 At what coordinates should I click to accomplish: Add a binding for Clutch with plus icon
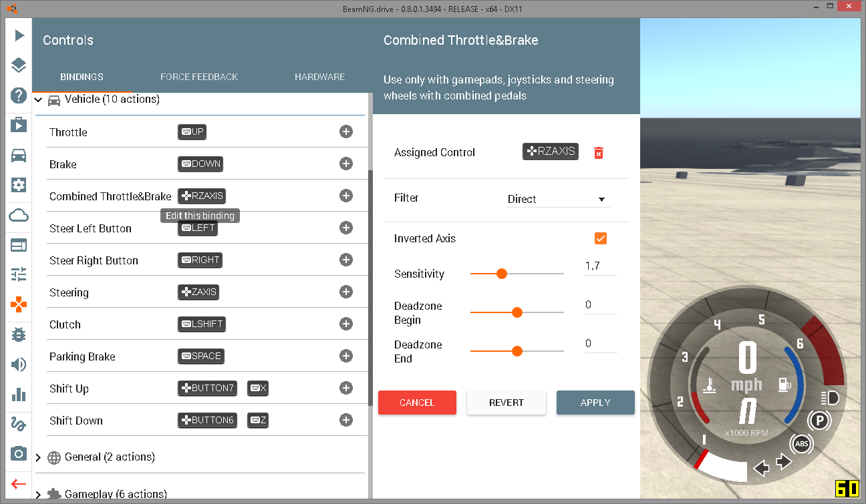click(x=346, y=324)
